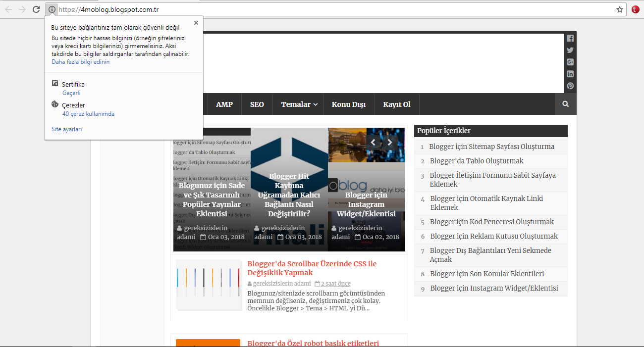The height and width of the screenshot is (347, 644).
Task: Open Blogger için Sitemap Sayfası Oluşturma
Action: pyautogui.click(x=492, y=147)
